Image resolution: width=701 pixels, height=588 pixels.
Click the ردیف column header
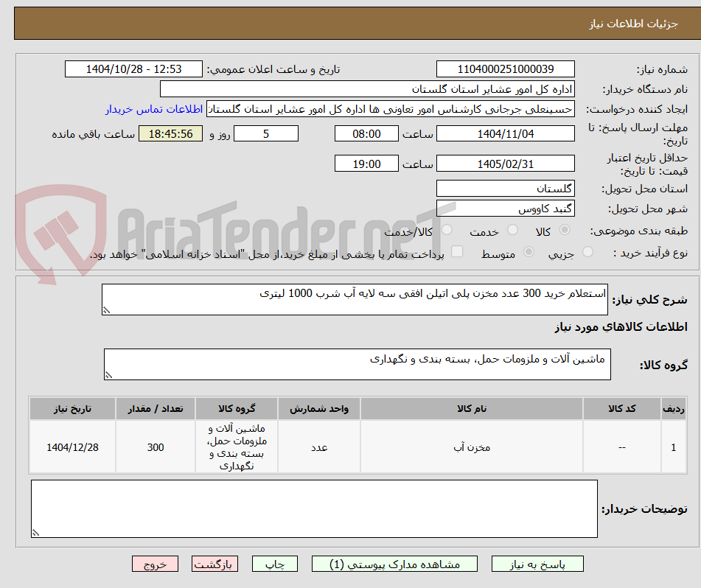(x=674, y=409)
